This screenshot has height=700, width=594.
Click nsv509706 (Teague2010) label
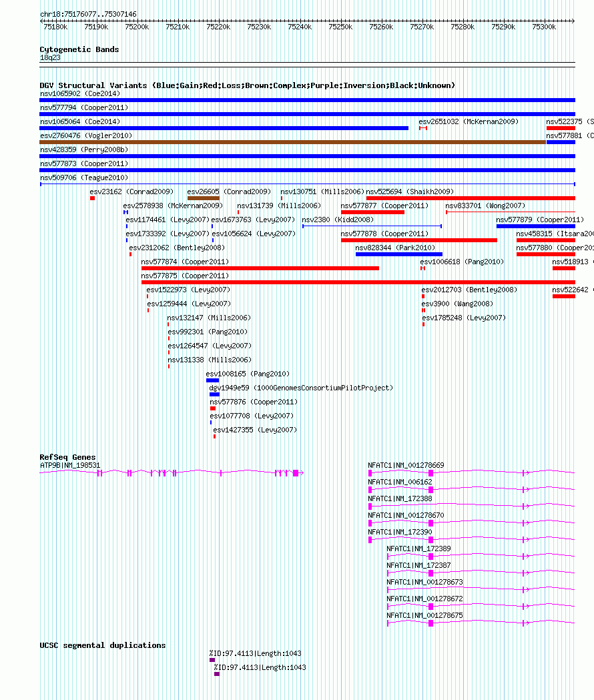[x=84, y=178]
